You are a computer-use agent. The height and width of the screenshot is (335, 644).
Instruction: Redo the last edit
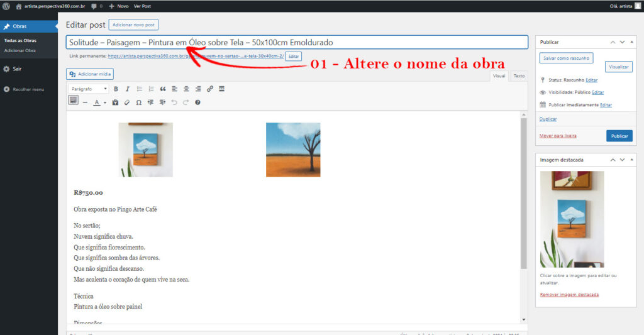pos(186,102)
